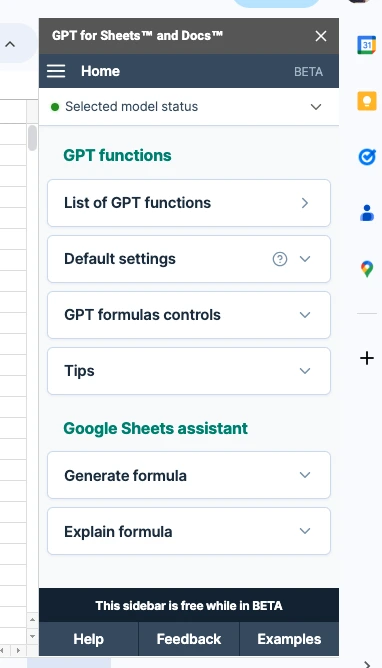The image size is (382, 668).
Task: Click the spreadsheet vertical scrollbar thumb
Action: coord(32,138)
